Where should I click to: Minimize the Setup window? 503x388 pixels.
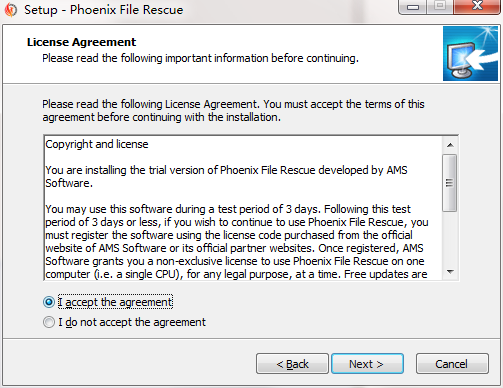(x=413, y=7)
